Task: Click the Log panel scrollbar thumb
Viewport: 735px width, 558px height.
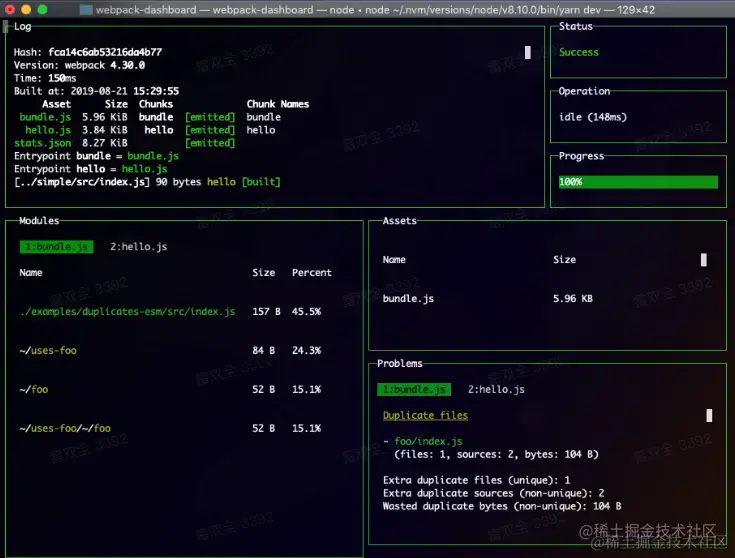Action: 528,53
